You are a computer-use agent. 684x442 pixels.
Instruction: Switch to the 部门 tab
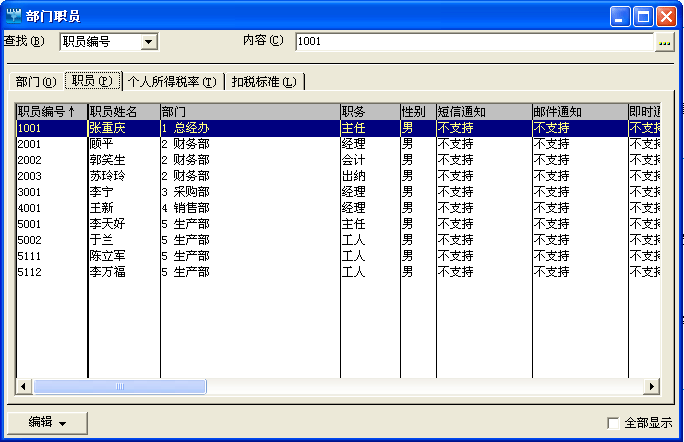[x=35, y=82]
